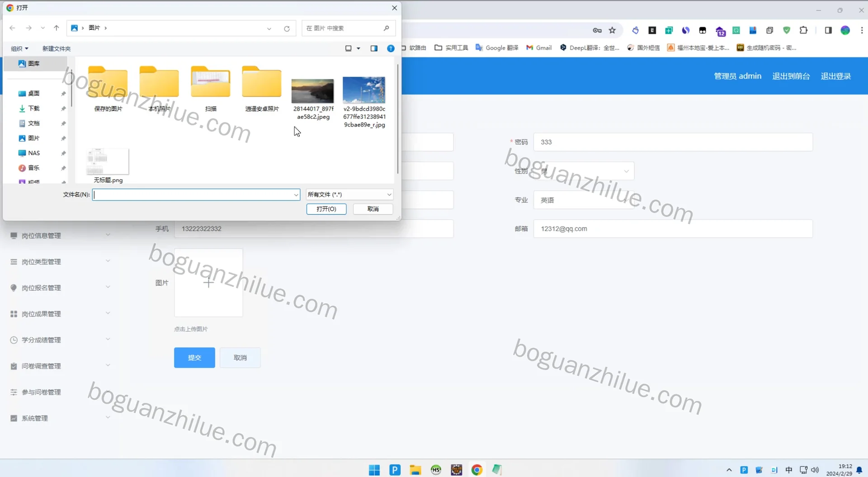Select 28144017_897fae58c2.jpeg thumbnail

pos(313,91)
